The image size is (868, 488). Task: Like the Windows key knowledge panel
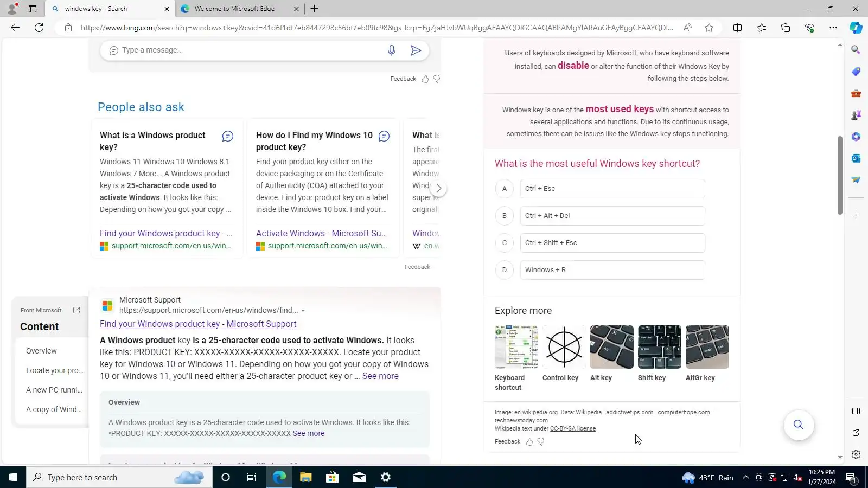pyautogui.click(x=529, y=442)
